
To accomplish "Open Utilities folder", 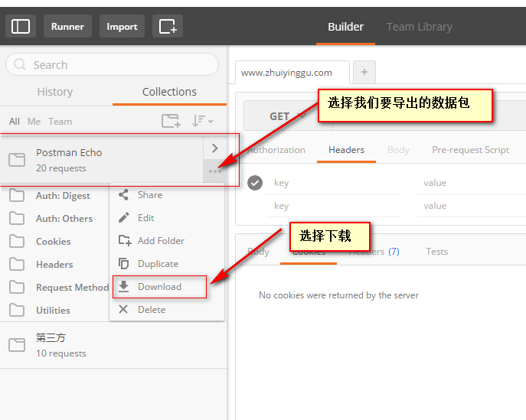I will click(53, 311).
